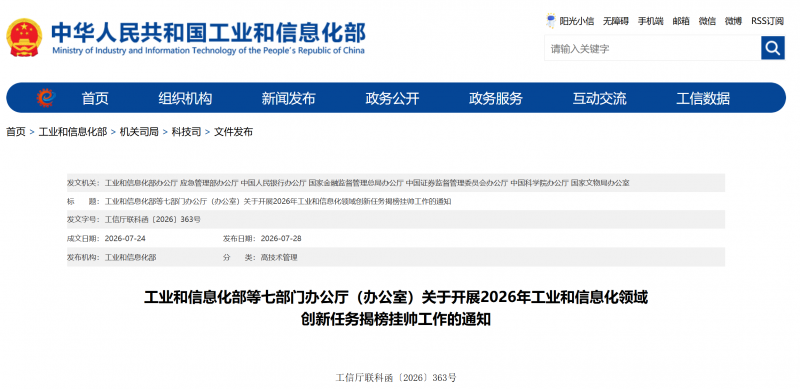
Task: Open 科技司 breadcrumb link
Action: pyautogui.click(x=186, y=132)
